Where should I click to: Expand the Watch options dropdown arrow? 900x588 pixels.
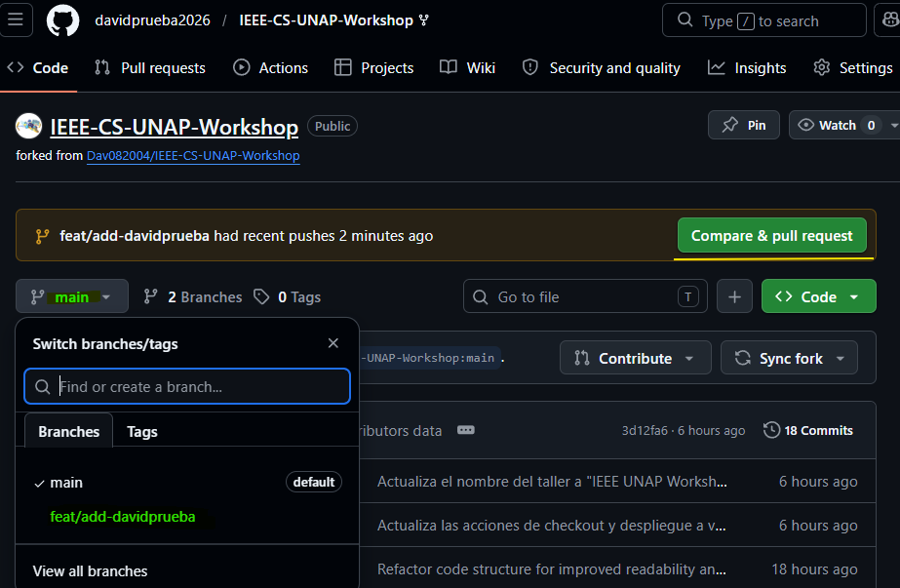894,125
